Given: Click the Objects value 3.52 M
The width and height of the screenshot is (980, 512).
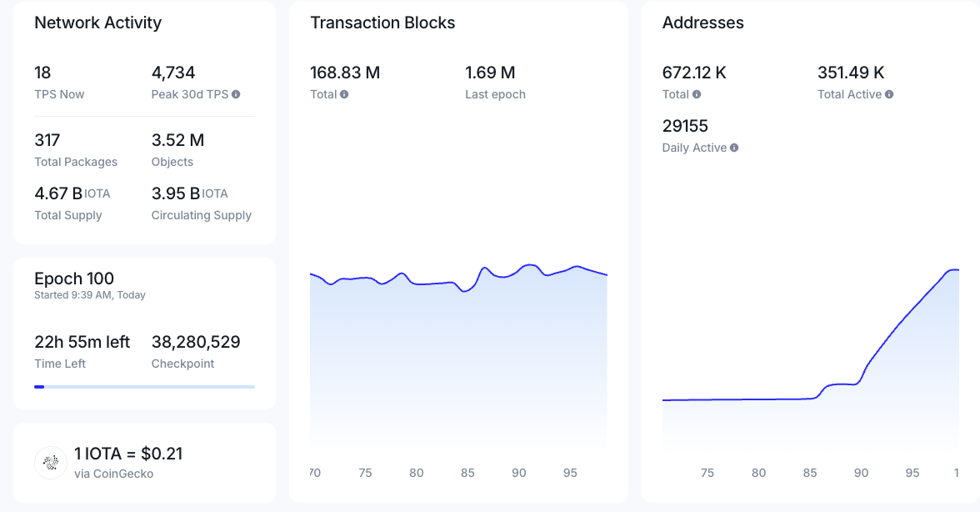Looking at the screenshot, I should coord(177,140).
